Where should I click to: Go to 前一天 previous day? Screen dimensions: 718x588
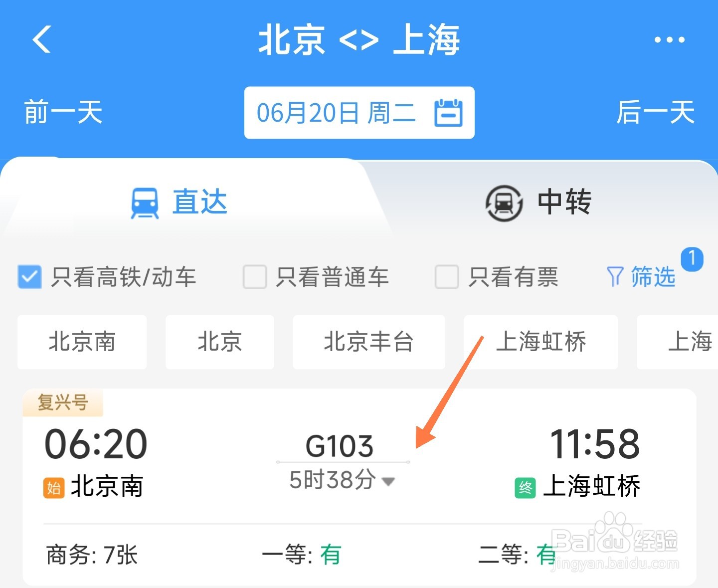coord(63,112)
